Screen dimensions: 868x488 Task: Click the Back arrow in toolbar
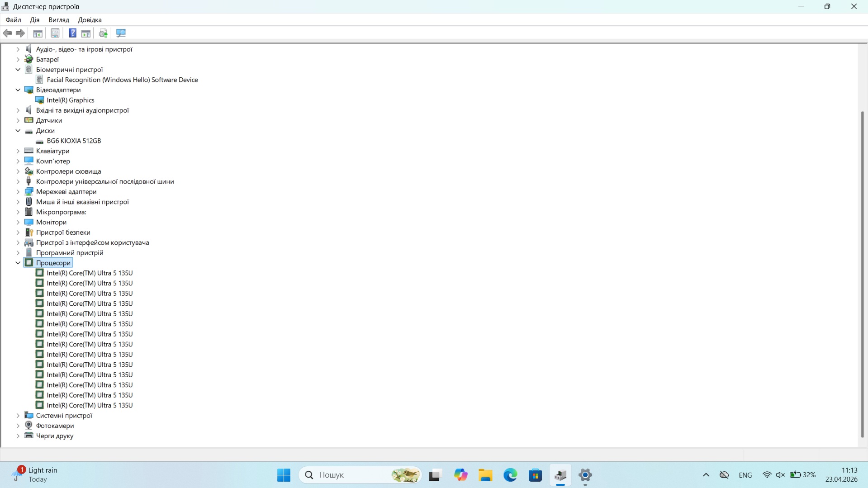(x=8, y=33)
